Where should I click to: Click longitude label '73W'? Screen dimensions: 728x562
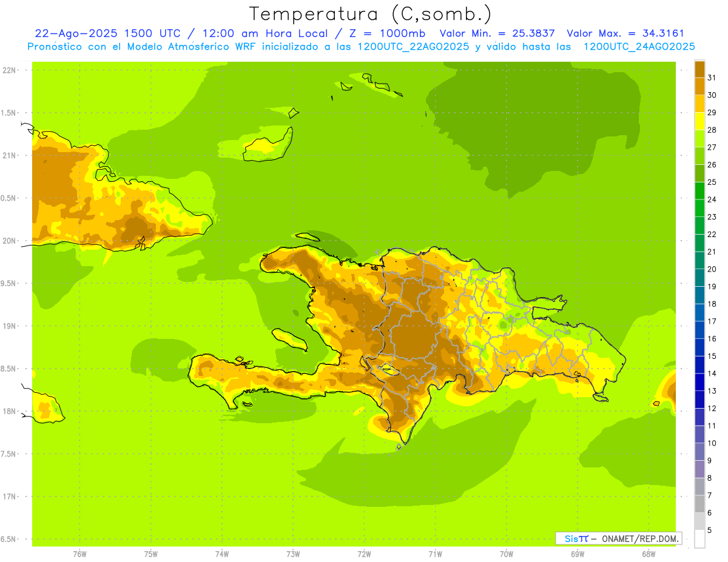293,554
